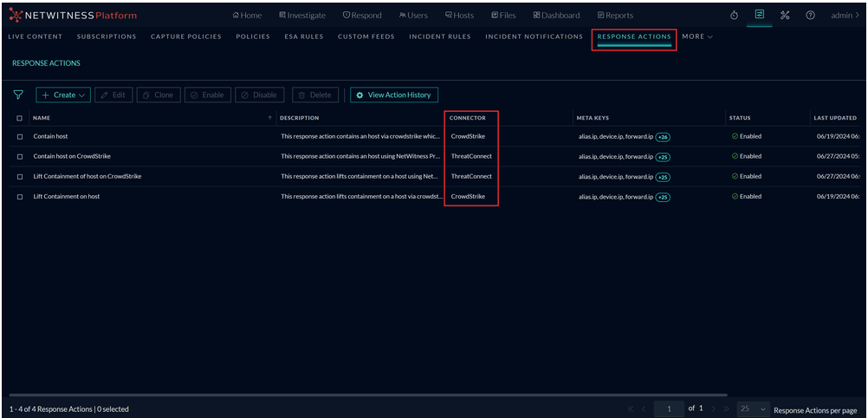Sort by Status column header

coord(740,118)
